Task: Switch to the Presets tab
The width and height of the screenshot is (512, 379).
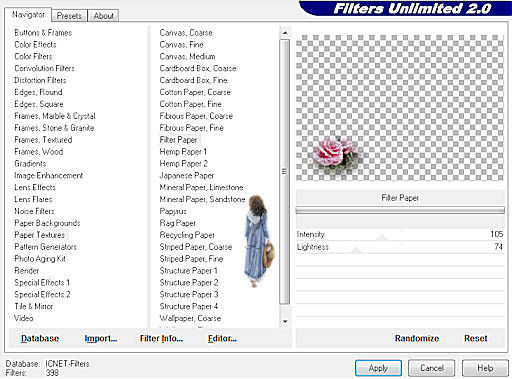Action: [69, 16]
